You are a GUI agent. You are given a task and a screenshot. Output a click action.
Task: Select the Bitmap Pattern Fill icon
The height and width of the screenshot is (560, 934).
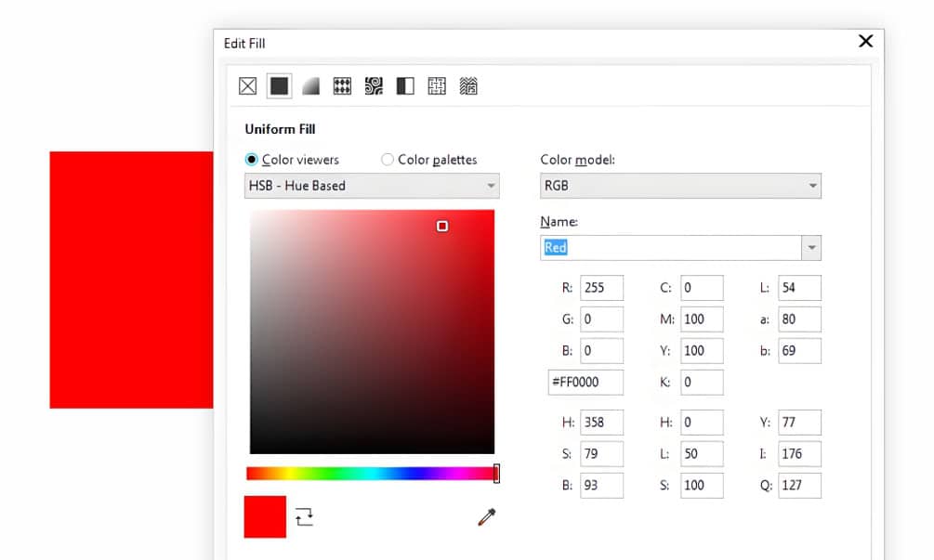coord(375,86)
